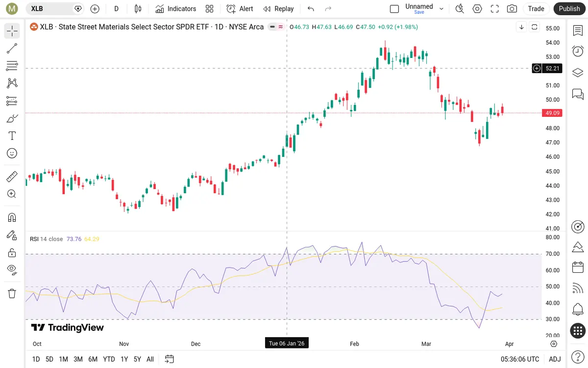Remove objects with the trash icon

click(12, 293)
